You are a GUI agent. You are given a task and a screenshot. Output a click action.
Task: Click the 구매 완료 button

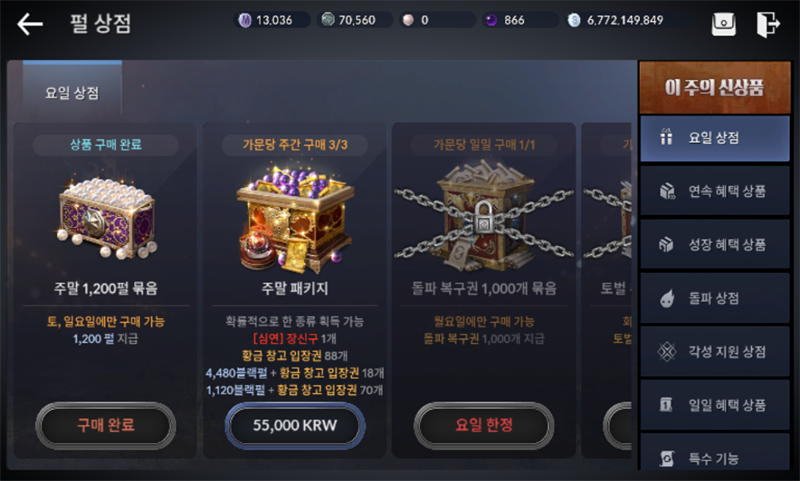coord(106,425)
